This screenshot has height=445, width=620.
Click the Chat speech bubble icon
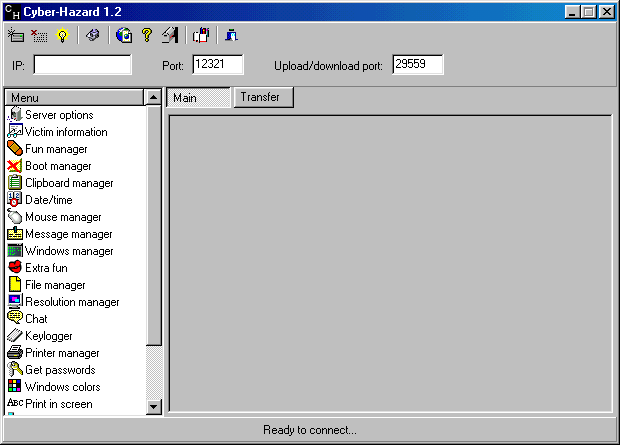click(x=15, y=319)
